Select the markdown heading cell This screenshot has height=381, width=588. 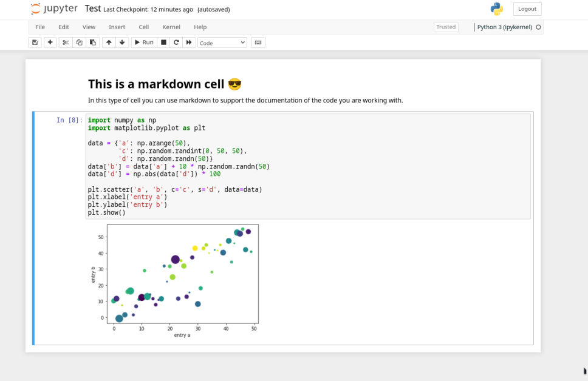coord(165,84)
